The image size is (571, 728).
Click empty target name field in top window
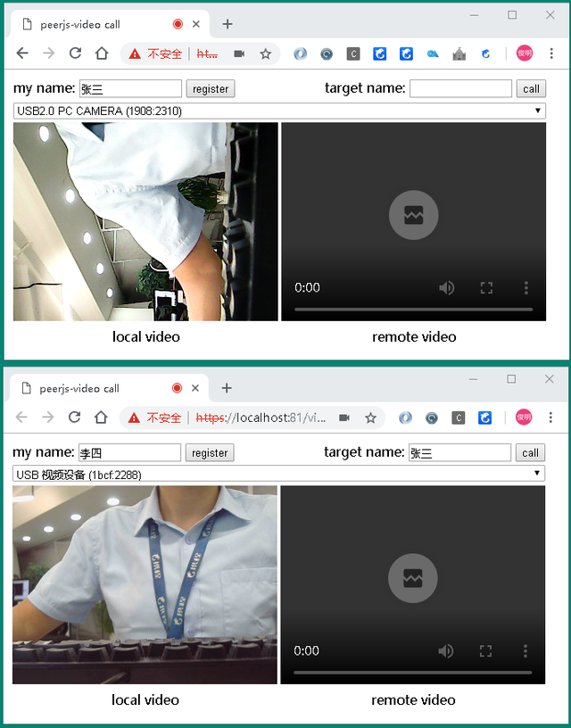coord(460,88)
